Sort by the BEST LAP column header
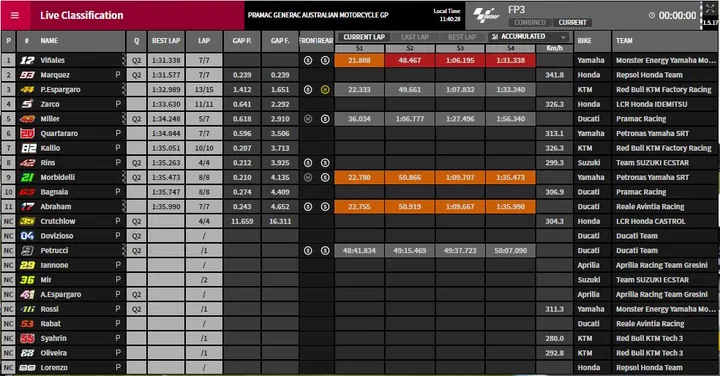Screen dimensions: 720x376 [166, 41]
